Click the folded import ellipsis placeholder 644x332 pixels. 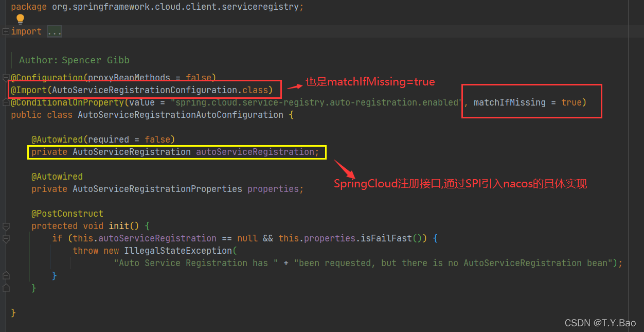[55, 32]
